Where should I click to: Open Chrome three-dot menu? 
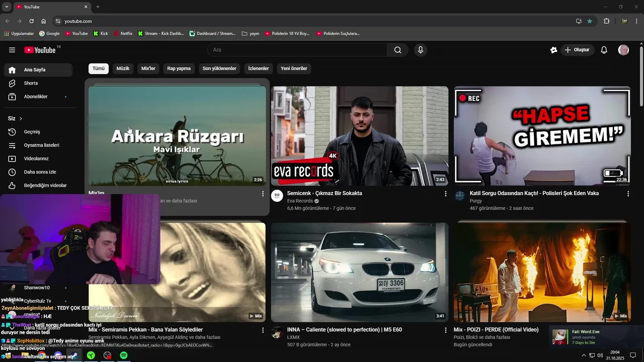click(x=637, y=21)
